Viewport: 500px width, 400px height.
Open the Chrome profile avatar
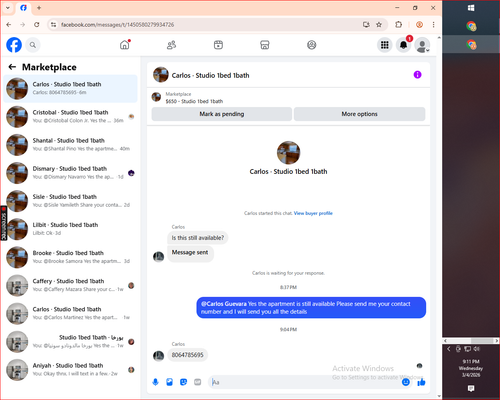point(419,24)
